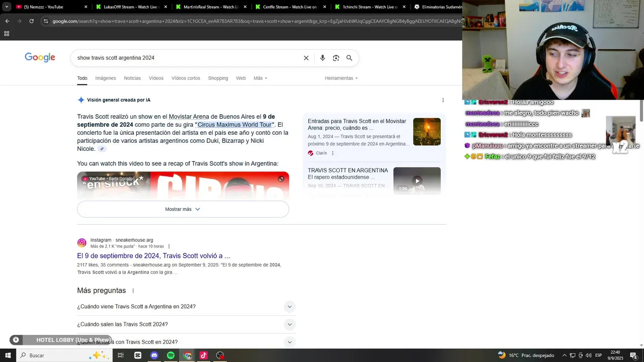Select the Imágenes results tab
This screenshot has width=644, height=362.
tap(106, 78)
